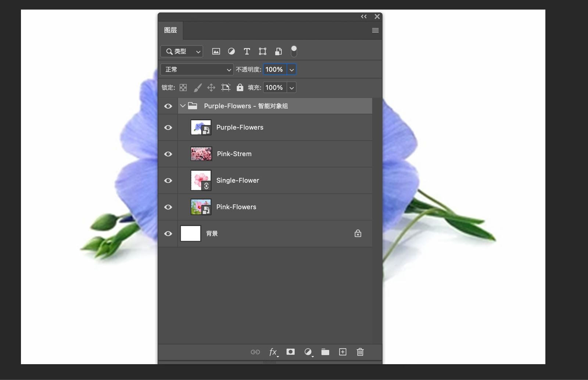
Task: Switch to the 图层 tab
Action: [x=171, y=30]
